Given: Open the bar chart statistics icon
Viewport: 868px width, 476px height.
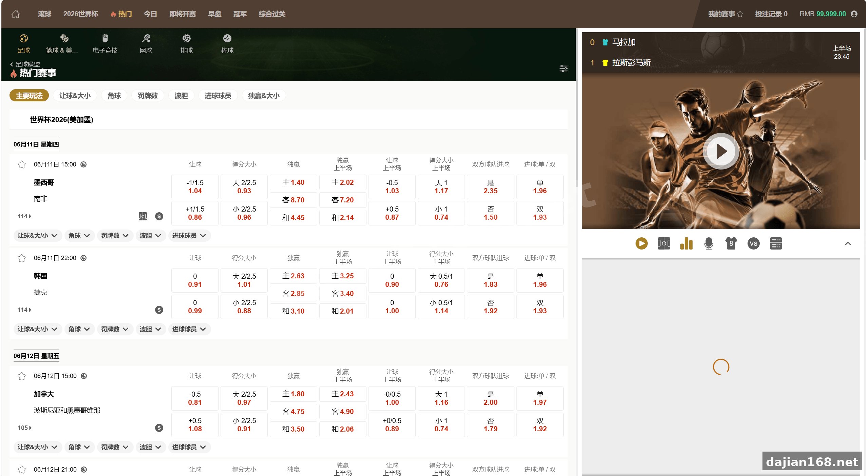Looking at the screenshot, I should 686,243.
